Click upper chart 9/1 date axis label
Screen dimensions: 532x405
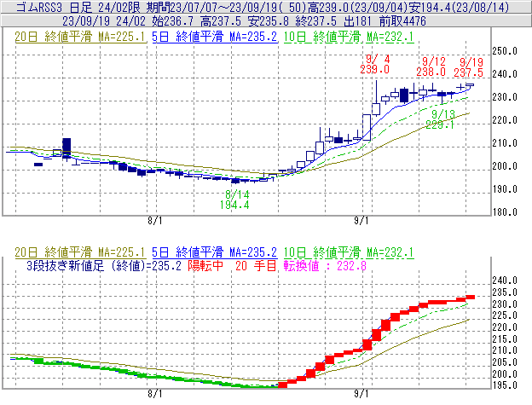[x=361, y=221]
